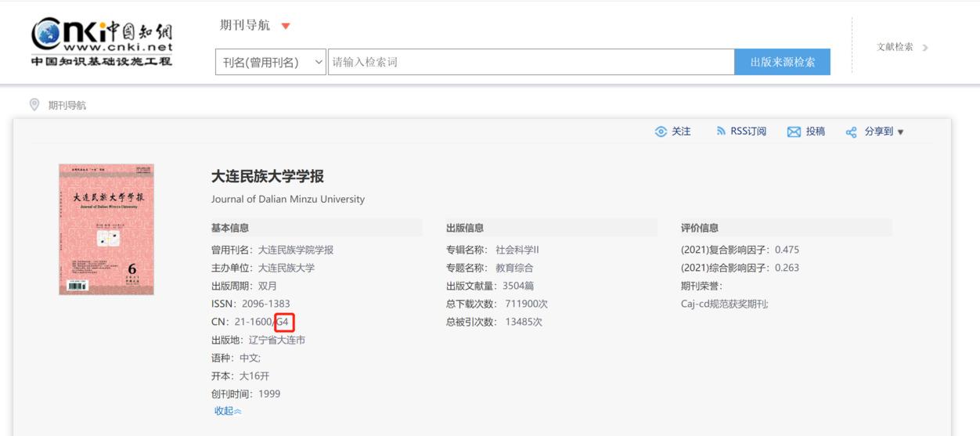980x436 pixels.
Task: Open the 期刊导航 red dropdown arrow
Action: point(285,26)
